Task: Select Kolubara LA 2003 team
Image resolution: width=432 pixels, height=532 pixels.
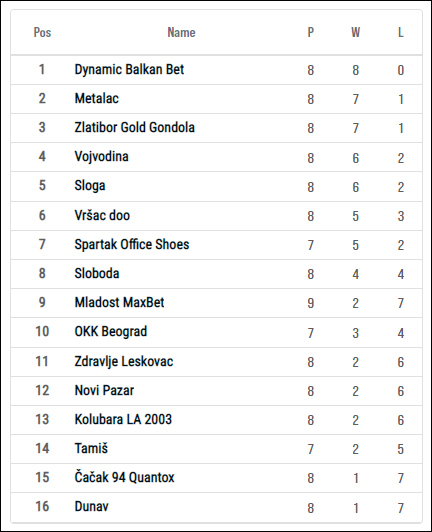Action: coord(123,419)
